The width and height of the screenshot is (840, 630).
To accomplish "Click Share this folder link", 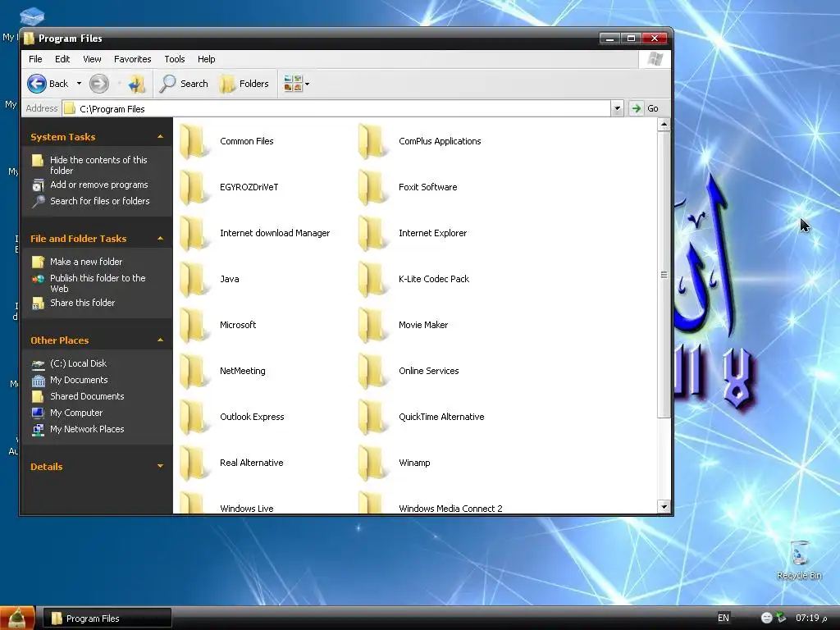I will pos(83,303).
